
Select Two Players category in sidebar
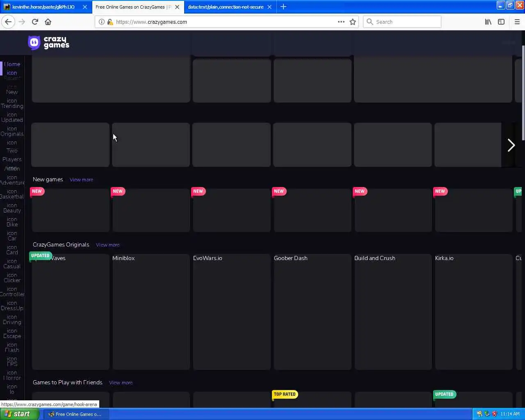pos(12,155)
